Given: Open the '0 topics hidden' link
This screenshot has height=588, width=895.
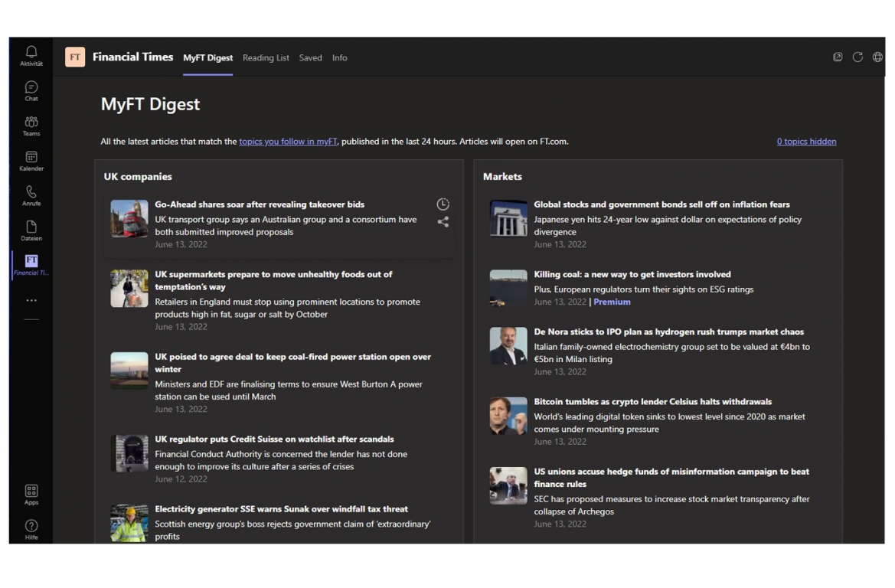Looking at the screenshot, I should point(806,142).
